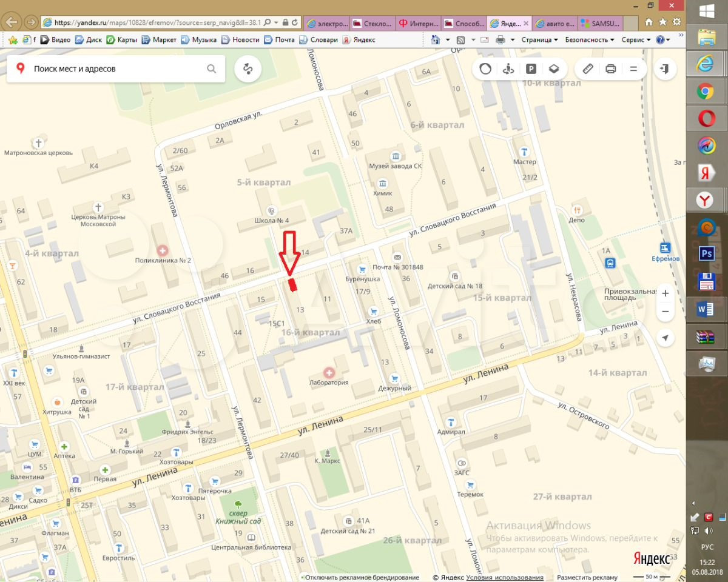The image size is (728, 582).
Task: Click the my location arrow button
Action: 666,338
